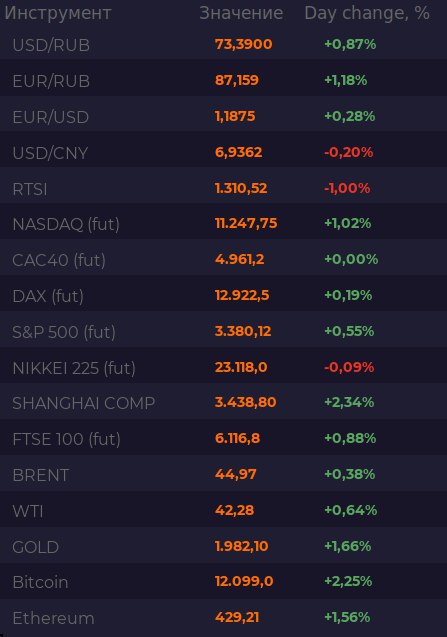
Task: Sort by Day change, % column header
Action: [367, 13]
